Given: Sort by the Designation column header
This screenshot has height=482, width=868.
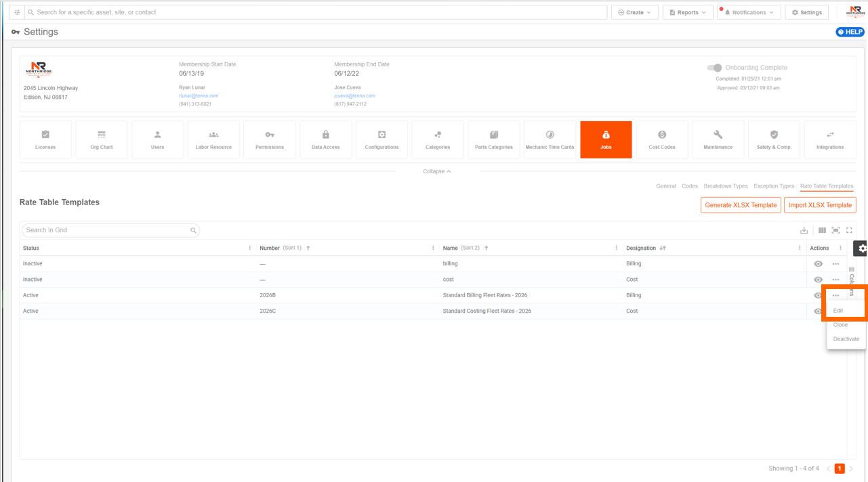Looking at the screenshot, I should (x=641, y=248).
